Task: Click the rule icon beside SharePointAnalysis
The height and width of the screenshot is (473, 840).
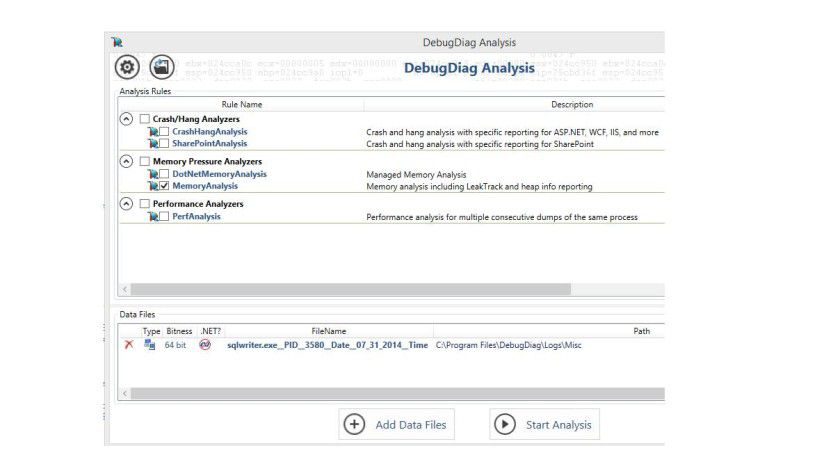Action: 153,143
